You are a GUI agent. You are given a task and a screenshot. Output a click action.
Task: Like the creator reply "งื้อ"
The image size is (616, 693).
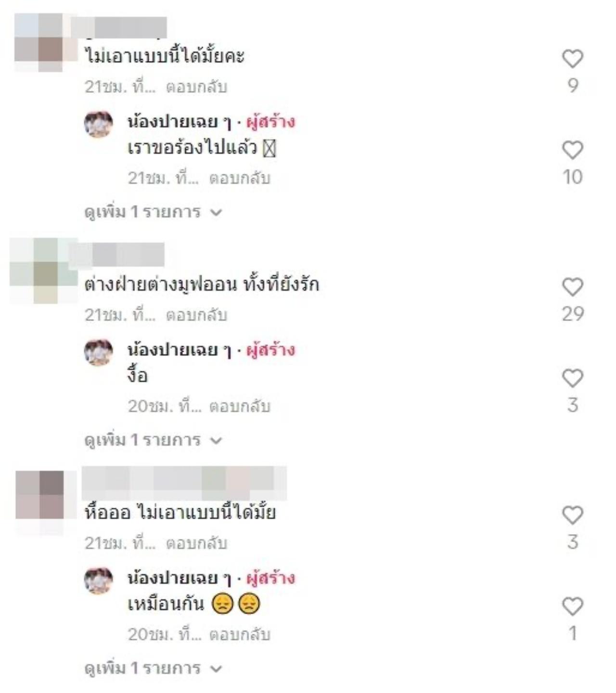click(573, 378)
